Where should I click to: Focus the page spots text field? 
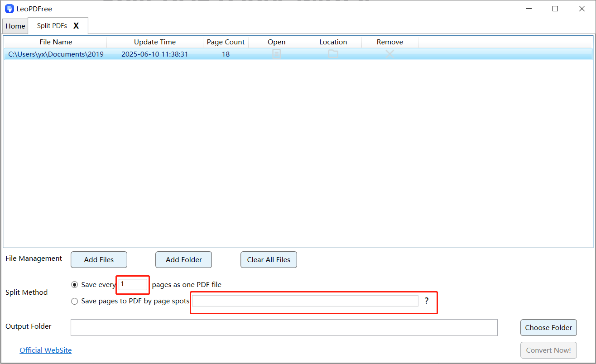point(305,301)
